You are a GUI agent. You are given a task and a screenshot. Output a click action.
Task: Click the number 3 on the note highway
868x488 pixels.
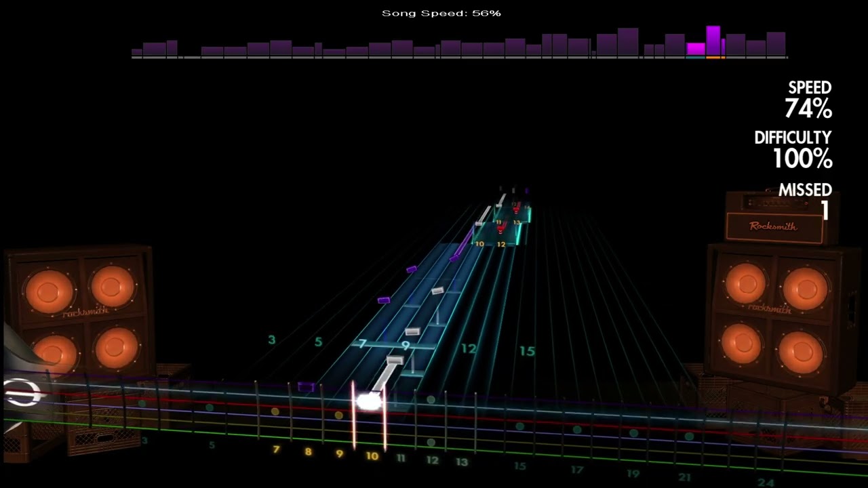click(272, 340)
